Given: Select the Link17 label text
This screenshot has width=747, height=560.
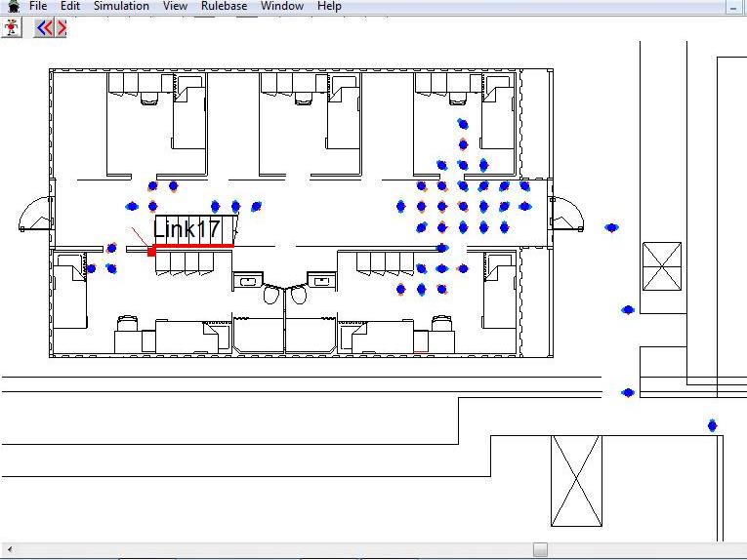Looking at the screenshot, I should click(187, 230).
